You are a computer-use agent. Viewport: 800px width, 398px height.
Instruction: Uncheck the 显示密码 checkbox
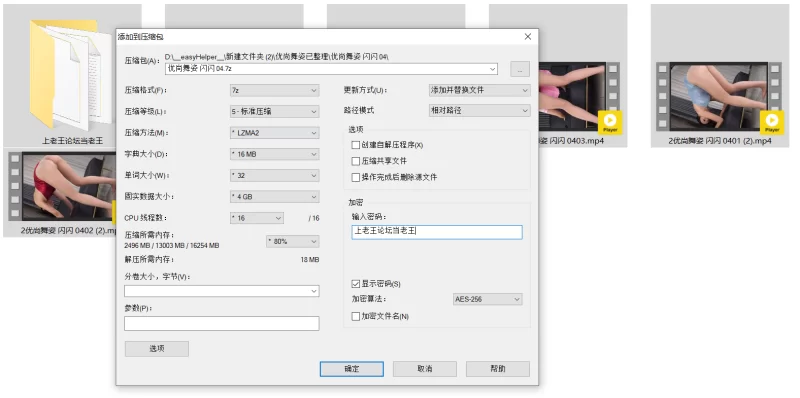(356, 284)
